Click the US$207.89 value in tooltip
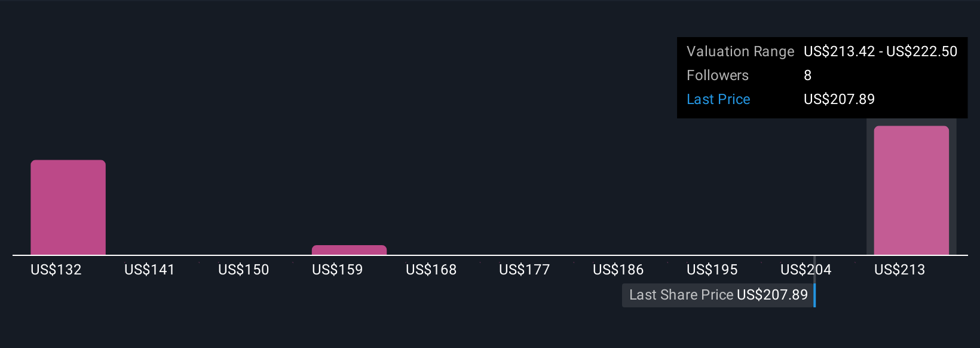The height and width of the screenshot is (348, 980). click(839, 99)
